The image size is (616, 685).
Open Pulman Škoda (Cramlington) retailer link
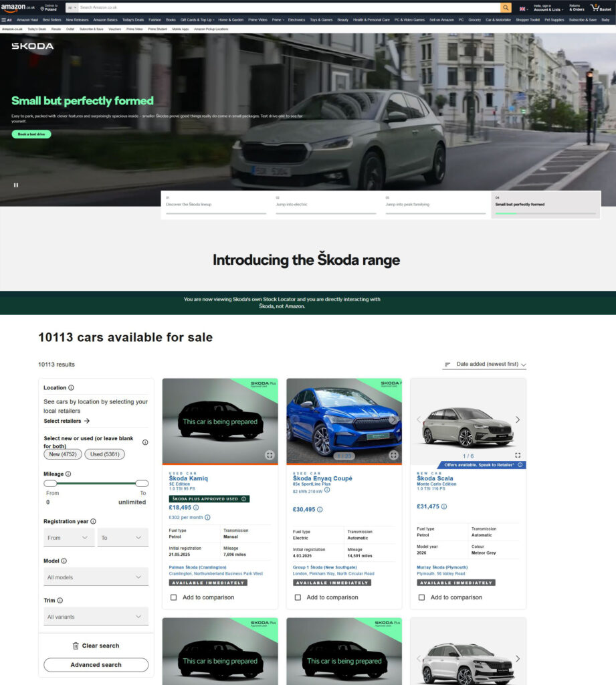pyautogui.click(x=197, y=567)
